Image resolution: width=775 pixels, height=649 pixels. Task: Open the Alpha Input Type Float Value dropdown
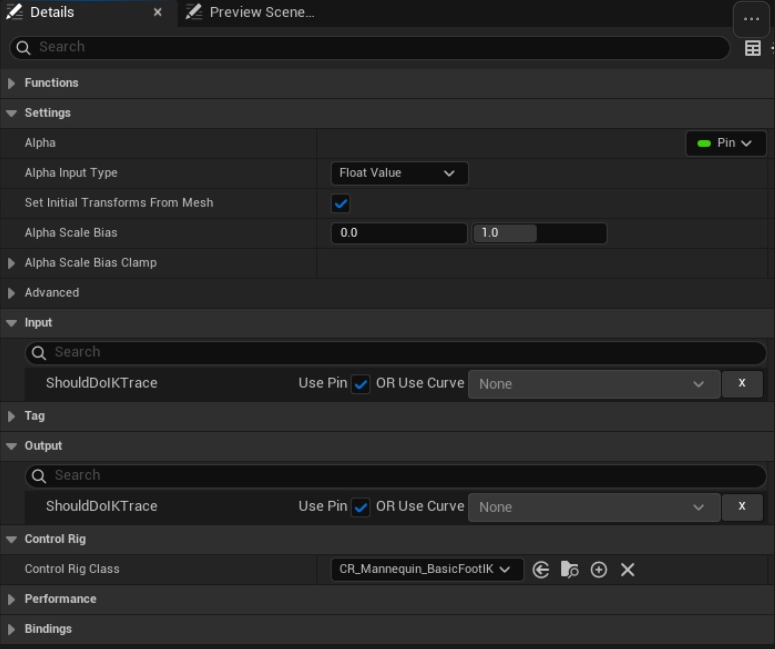(x=399, y=173)
